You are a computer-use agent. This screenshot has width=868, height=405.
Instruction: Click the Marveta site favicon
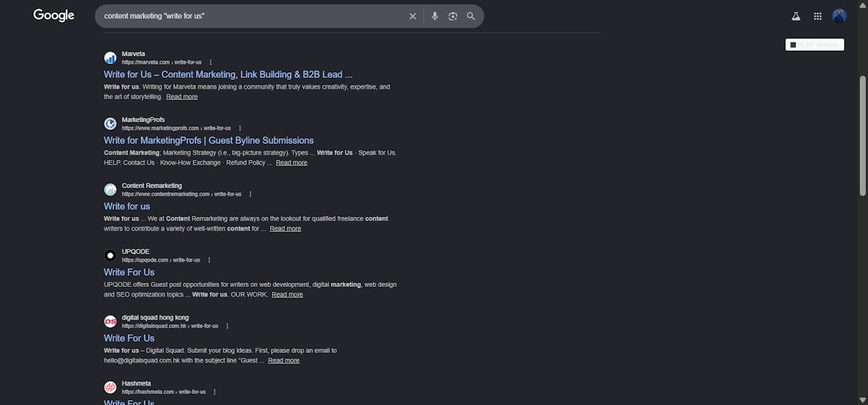coord(110,58)
